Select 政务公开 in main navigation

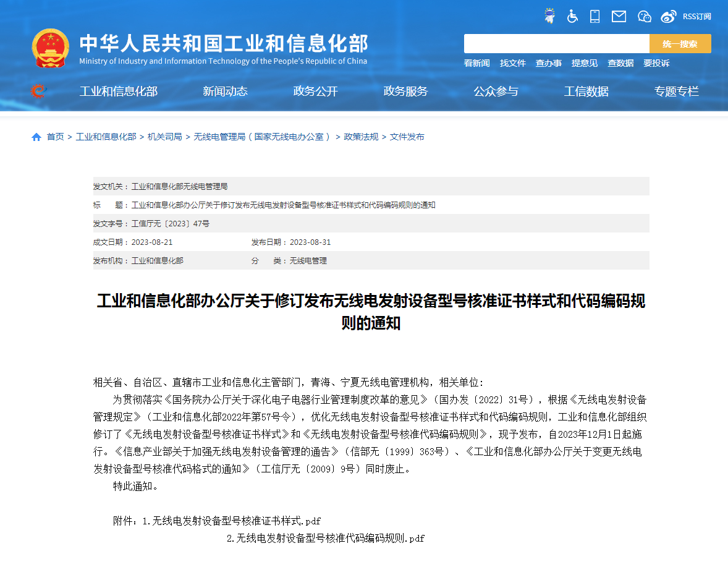315,92
